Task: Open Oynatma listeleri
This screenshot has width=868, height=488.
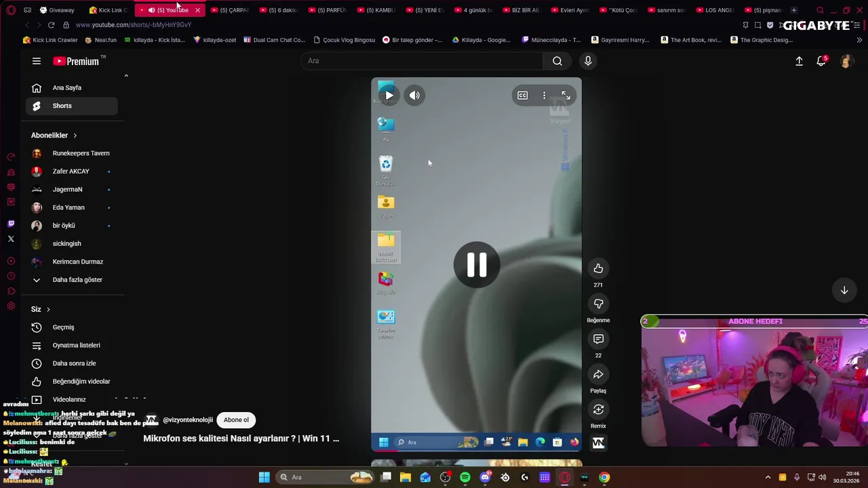Action: tap(72, 345)
